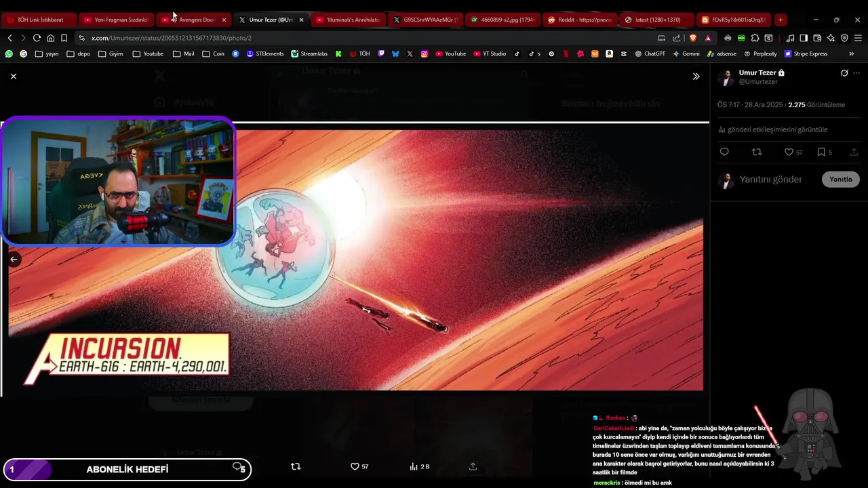
Task: Open the Perplexity bookmark
Action: (760, 54)
